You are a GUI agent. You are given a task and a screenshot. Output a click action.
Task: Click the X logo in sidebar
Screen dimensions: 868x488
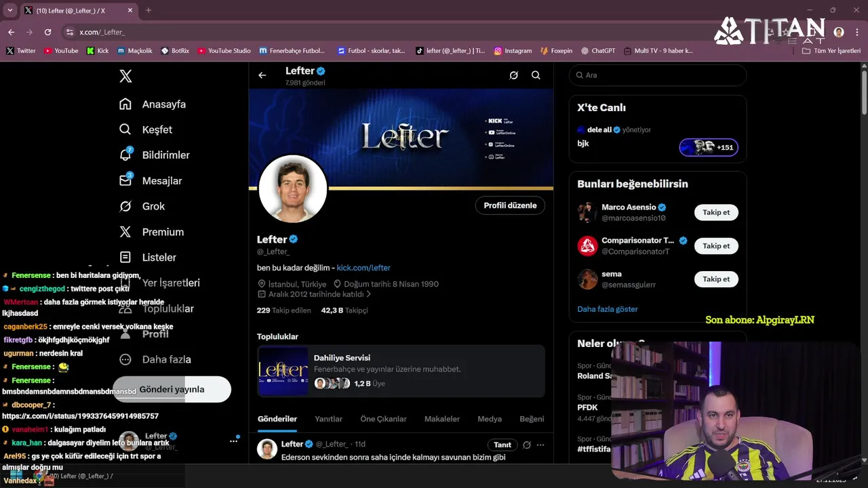125,76
